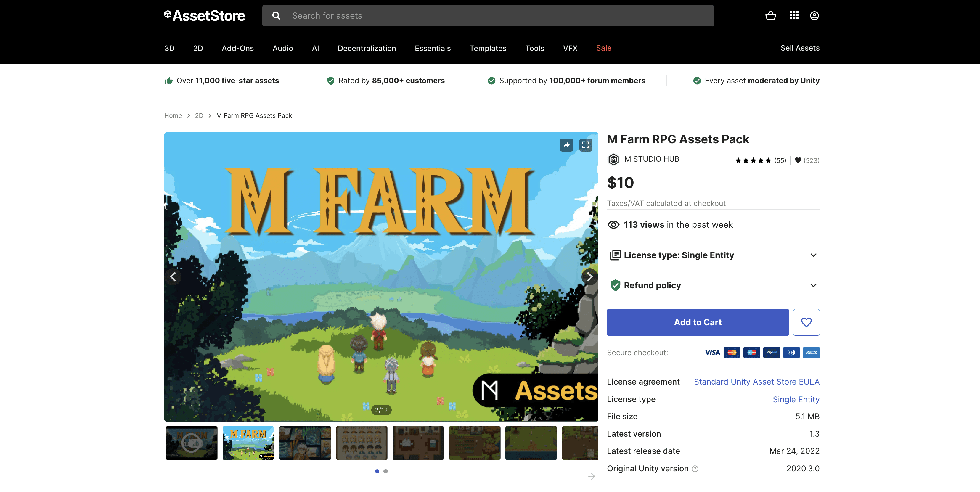Open fullscreen image viewer icon
Screen dimensions: 980x492
pos(586,145)
